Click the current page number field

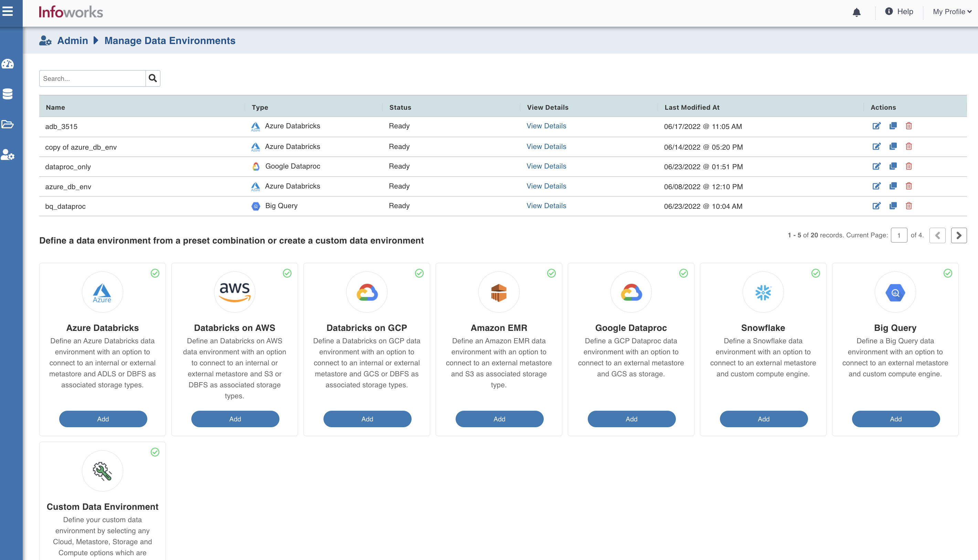pyautogui.click(x=899, y=235)
